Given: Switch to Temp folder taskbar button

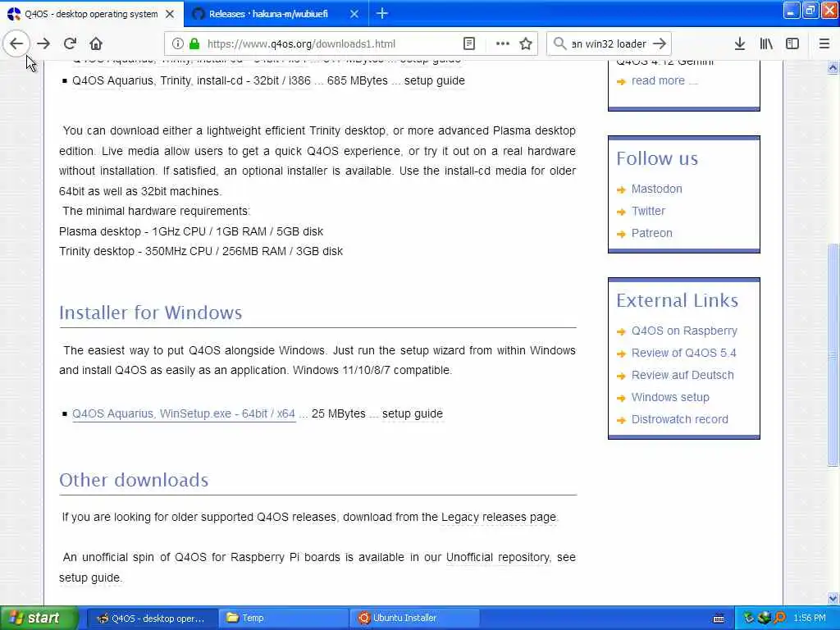Looking at the screenshot, I should pyautogui.click(x=284, y=618).
